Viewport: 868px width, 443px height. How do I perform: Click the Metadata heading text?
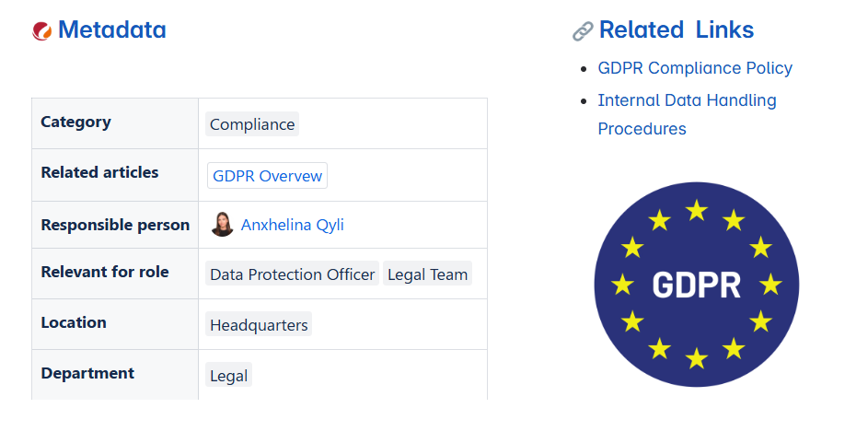111,29
